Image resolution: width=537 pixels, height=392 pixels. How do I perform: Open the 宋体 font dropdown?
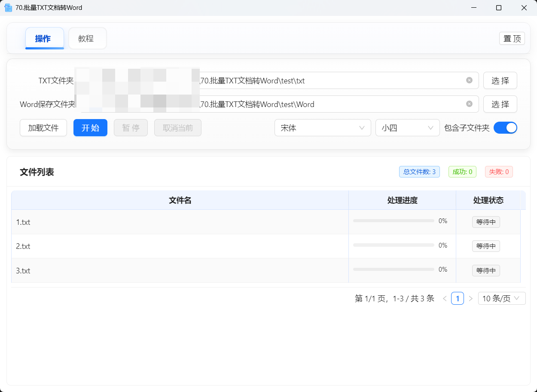322,128
